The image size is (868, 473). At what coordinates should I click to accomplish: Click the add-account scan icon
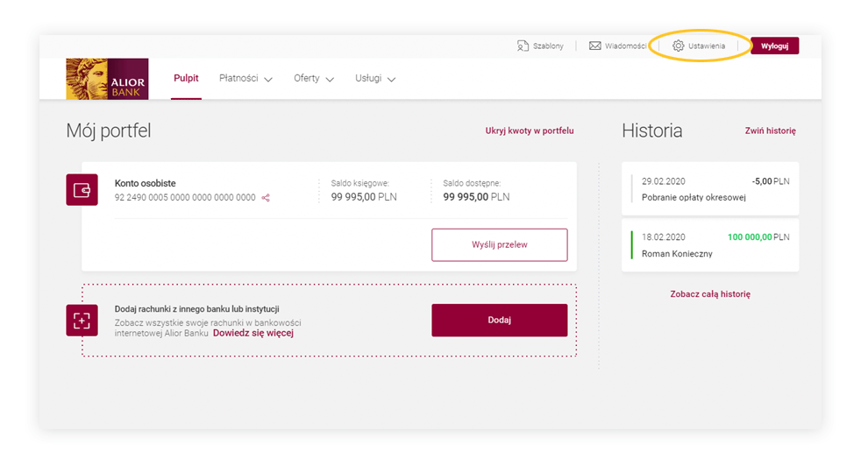pos(82,321)
